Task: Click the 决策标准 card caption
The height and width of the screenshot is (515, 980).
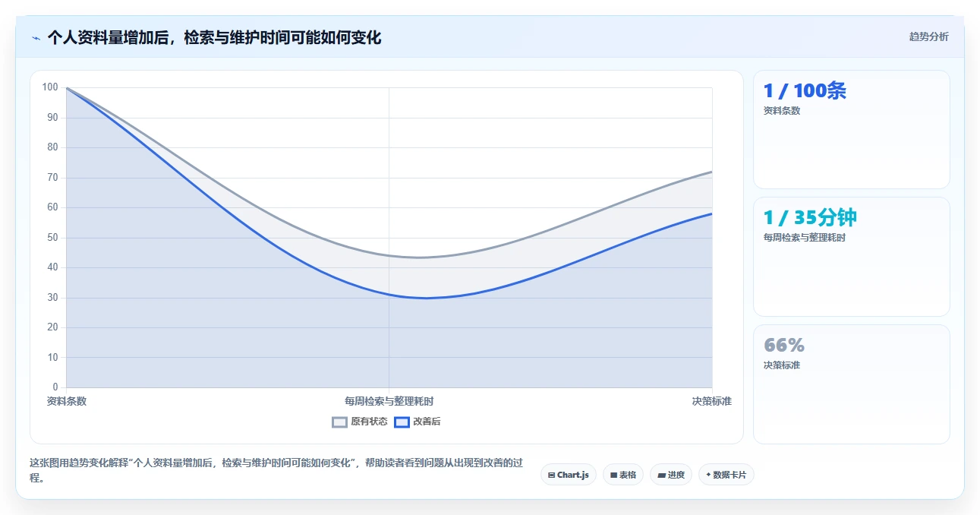Action: point(782,365)
